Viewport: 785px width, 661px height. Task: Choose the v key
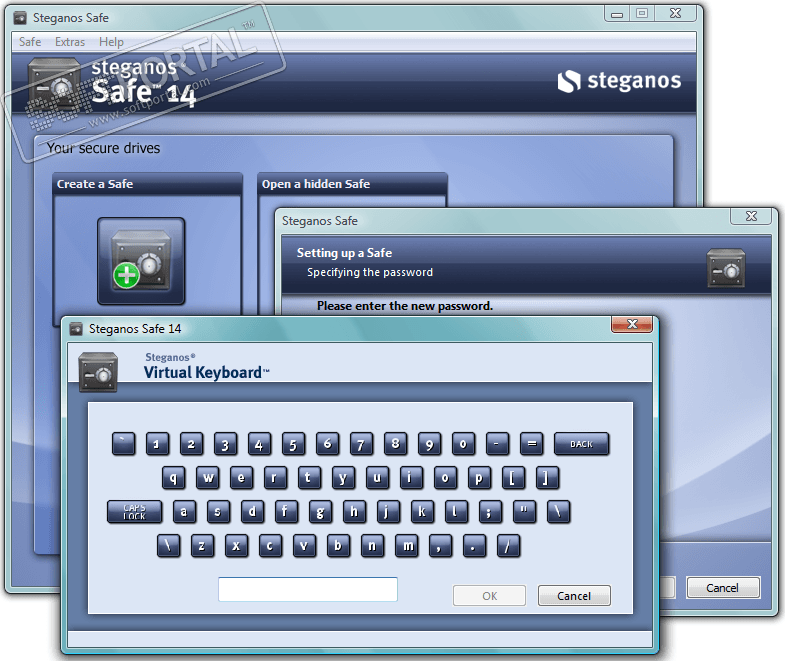tap(305, 546)
